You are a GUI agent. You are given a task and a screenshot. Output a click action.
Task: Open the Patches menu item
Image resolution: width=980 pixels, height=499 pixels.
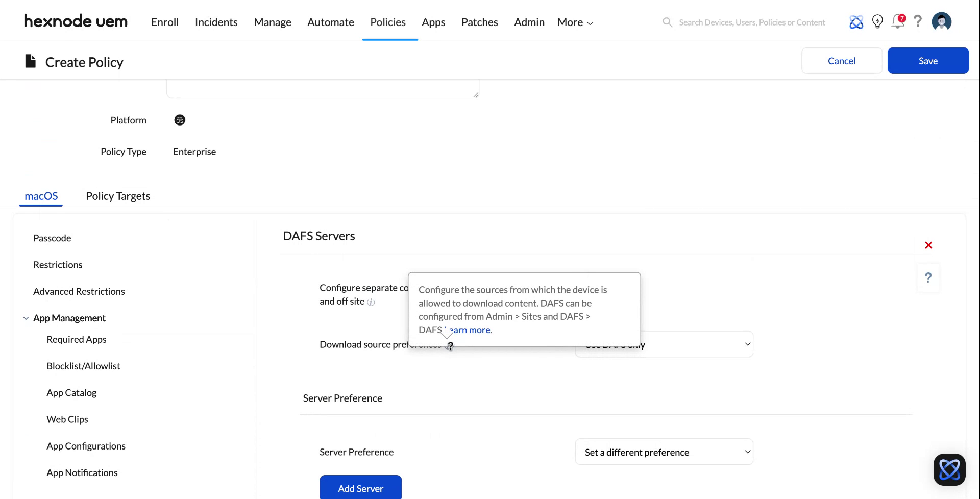click(x=479, y=22)
